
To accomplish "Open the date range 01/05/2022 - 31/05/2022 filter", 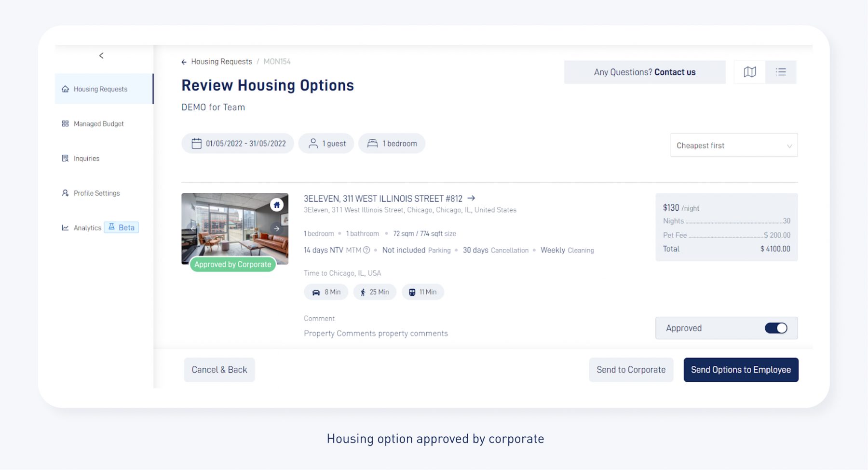I will click(238, 144).
